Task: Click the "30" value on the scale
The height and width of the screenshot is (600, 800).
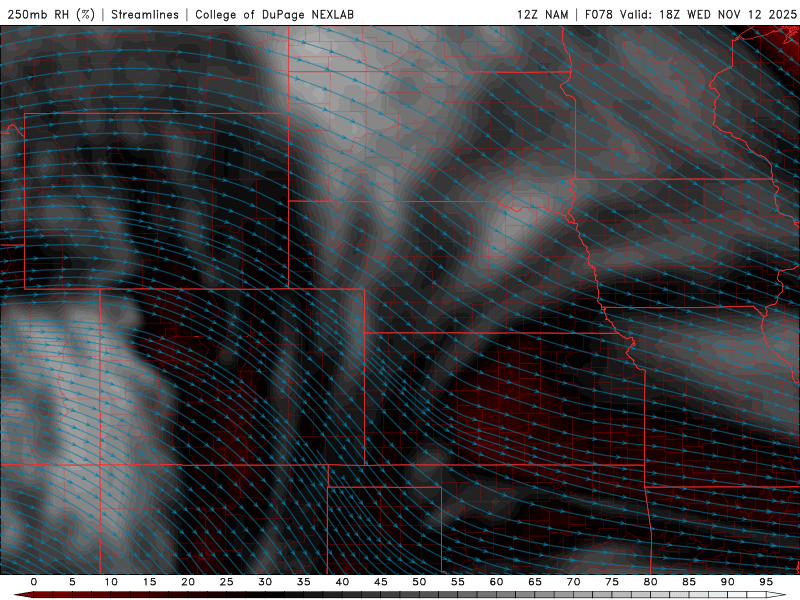Action: tap(265, 582)
